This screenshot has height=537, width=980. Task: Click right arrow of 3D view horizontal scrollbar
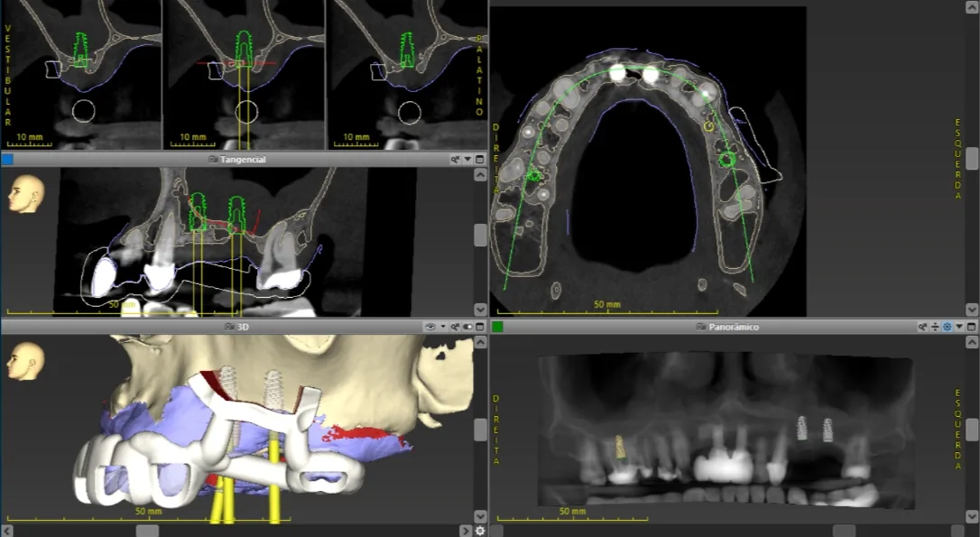pyautogui.click(x=465, y=531)
